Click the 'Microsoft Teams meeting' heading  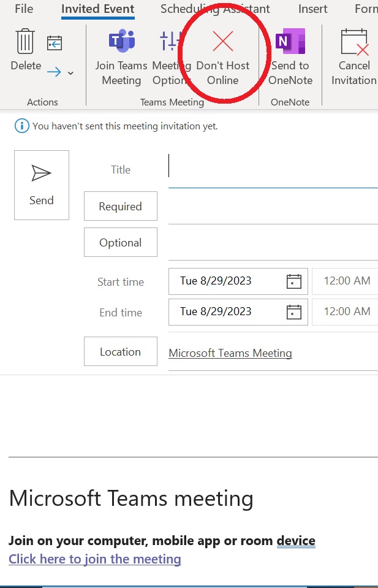(131, 498)
